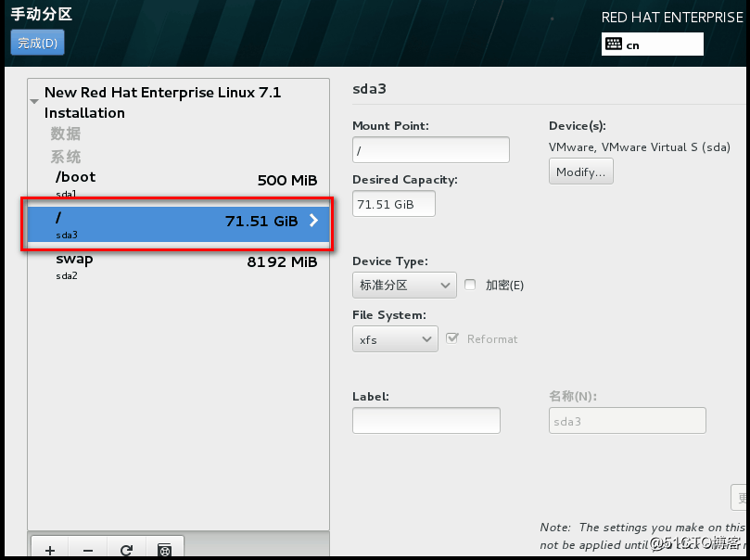
Task: Select the swap sda2 partition row
Action: pos(179,266)
